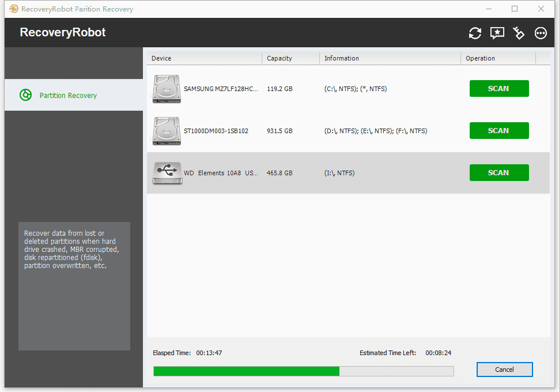This screenshot has height=392, width=559.
Task: Select the WD Elements 10A8 device name
Action: (x=221, y=173)
